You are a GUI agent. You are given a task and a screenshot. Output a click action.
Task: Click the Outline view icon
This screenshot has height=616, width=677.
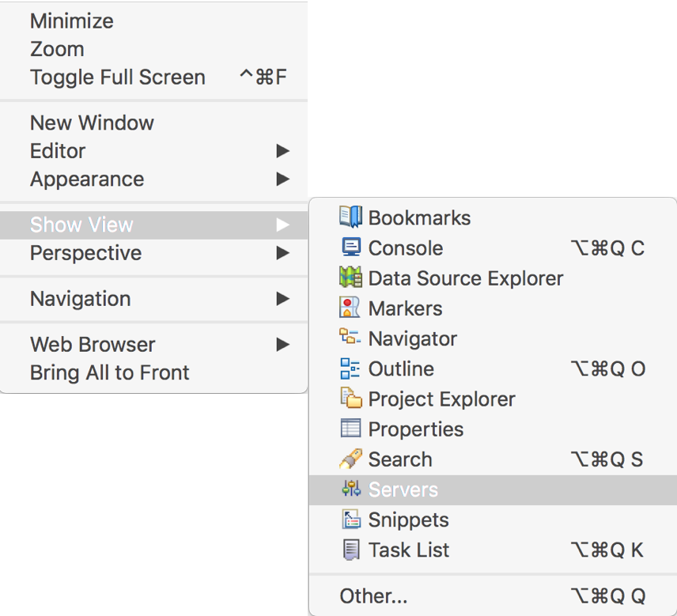coord(350,368)
